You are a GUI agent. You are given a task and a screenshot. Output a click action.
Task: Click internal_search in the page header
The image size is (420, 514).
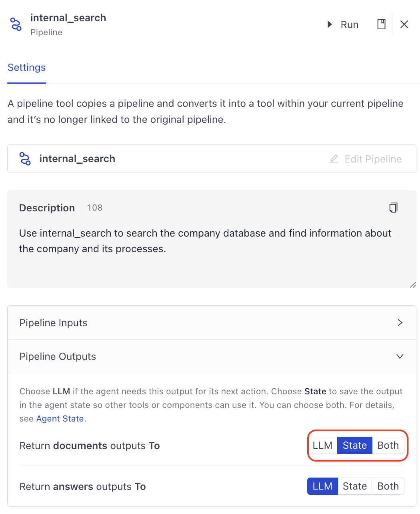coord(68,18)
